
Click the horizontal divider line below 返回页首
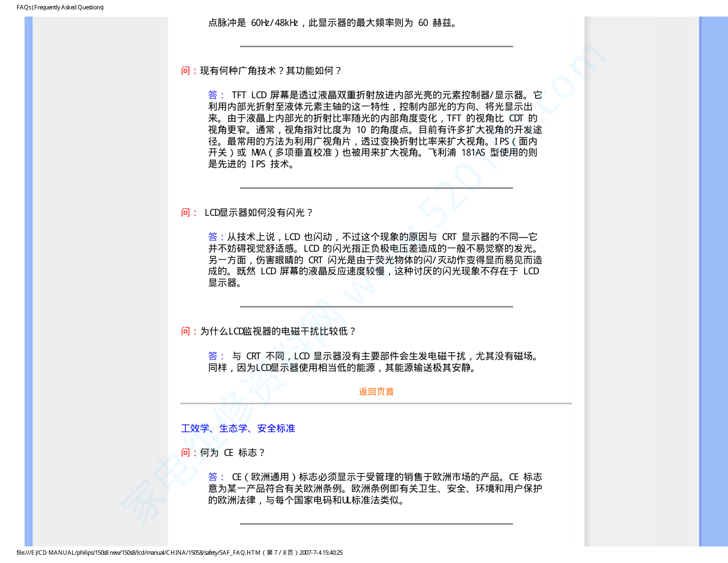point(376,403)
